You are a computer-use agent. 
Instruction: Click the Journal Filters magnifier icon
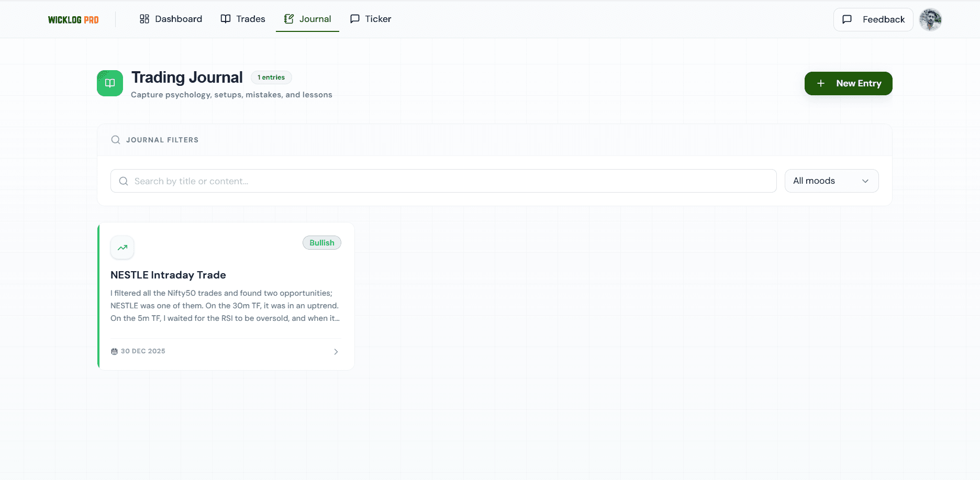pyautogui.click(x=116, y=140)
